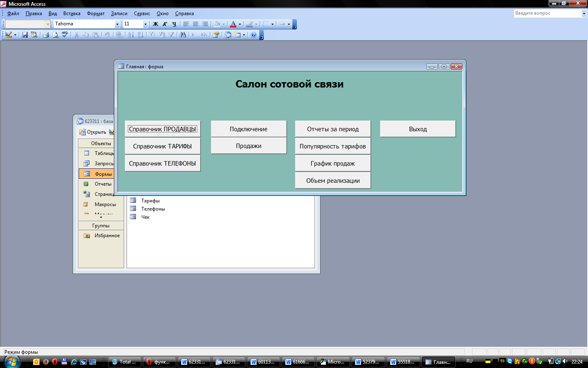Toggle italic formatting (К)
Image resolution: width=588 pixels, height=368 pixels.
coord(165,24)
